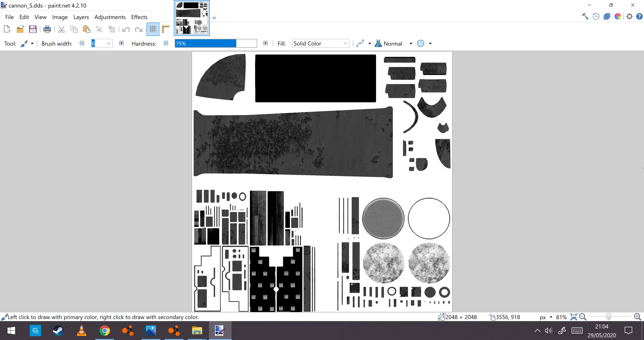Image resolution: width=644 pixels, height=340 pixels.
Task: Open Settings using the gear icon
Action: pyautogui.click(x=630, y=17)
